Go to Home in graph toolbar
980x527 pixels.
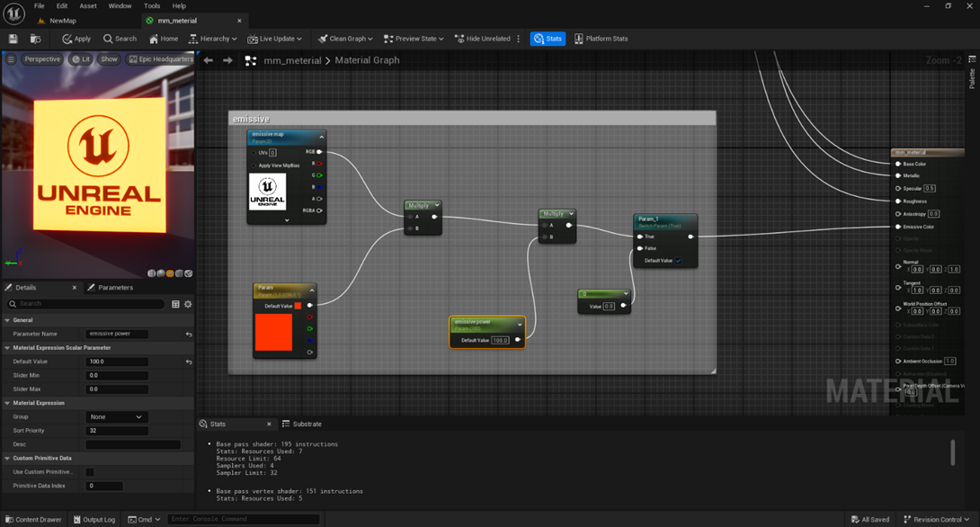tap(164, 39)
